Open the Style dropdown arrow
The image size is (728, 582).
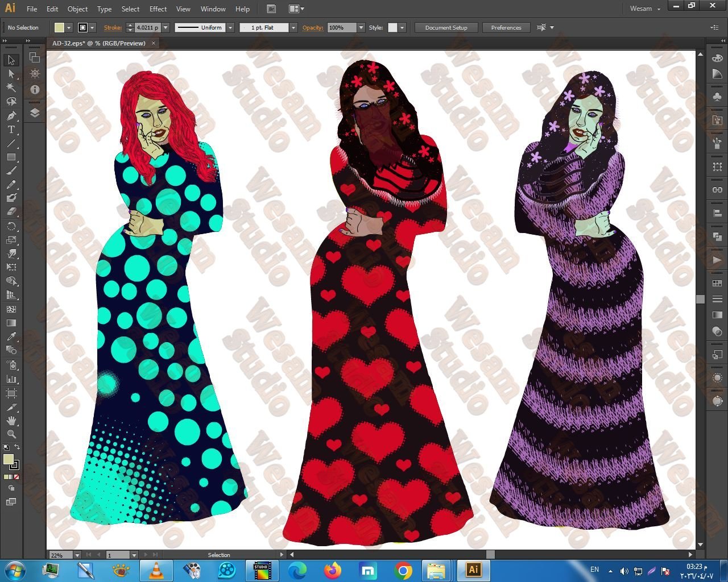pos(402,27)
